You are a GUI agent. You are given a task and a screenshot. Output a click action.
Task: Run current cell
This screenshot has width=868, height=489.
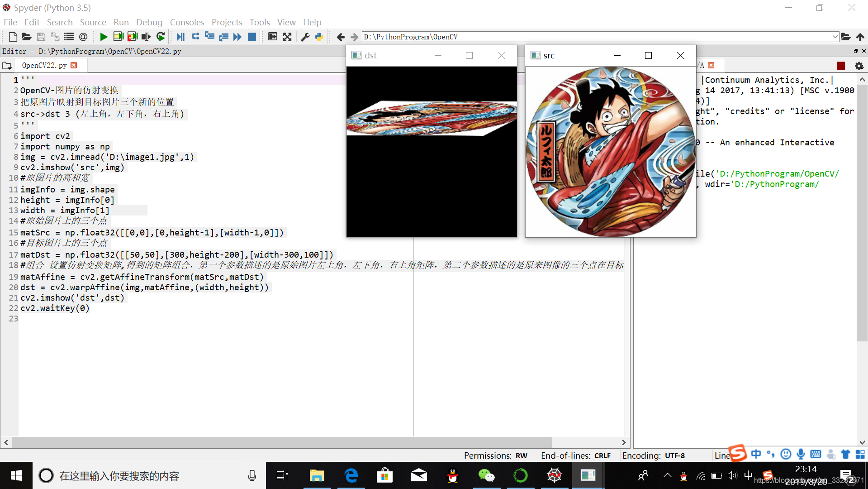click(118, 37)
